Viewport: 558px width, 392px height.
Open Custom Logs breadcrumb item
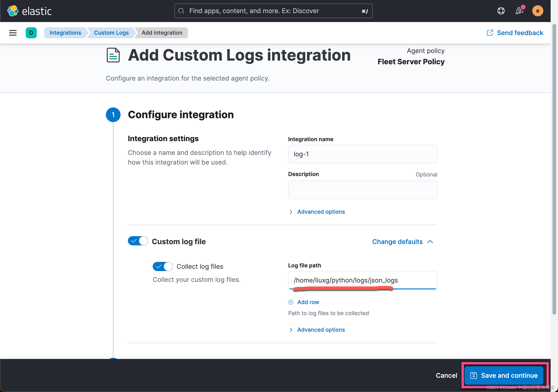pyautogui.click(x=111, y=33)
